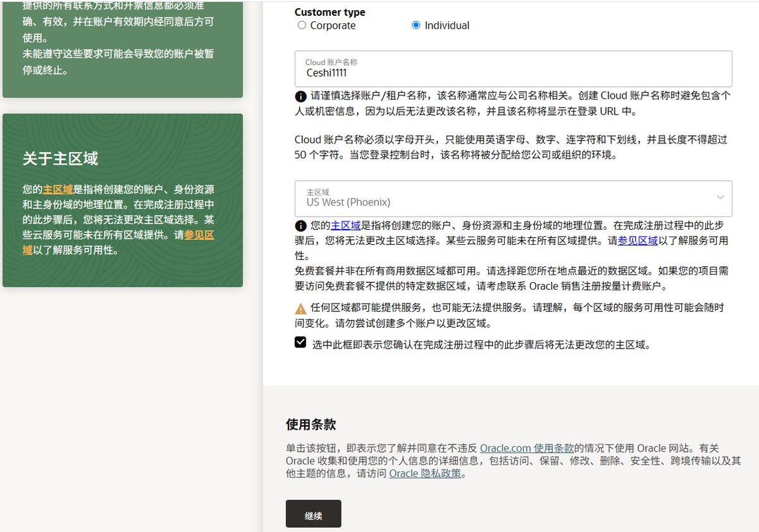Open the 主区域 link in the green 关于主区域 panel
Viewport: 759px width, 532px height.
coord(58,189)
